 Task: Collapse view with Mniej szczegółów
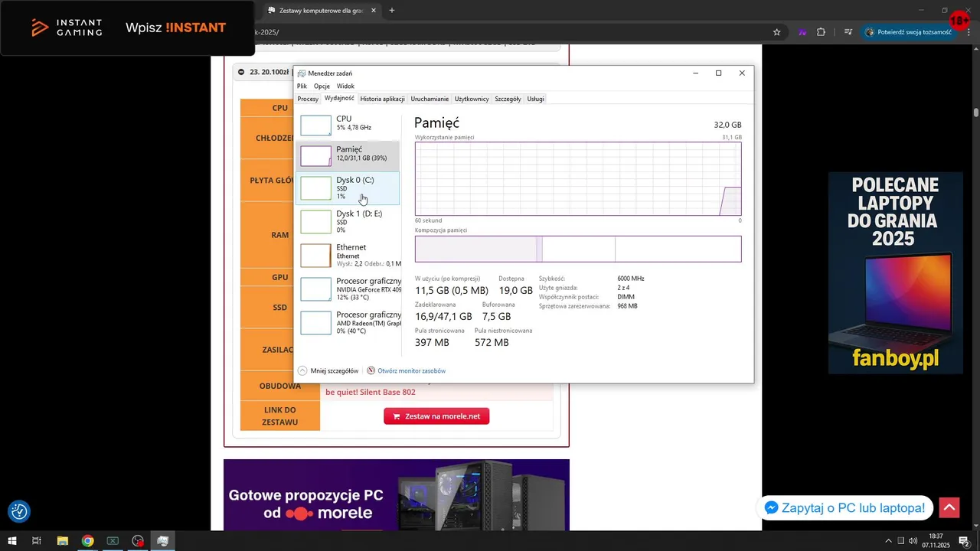click(328, 370)
